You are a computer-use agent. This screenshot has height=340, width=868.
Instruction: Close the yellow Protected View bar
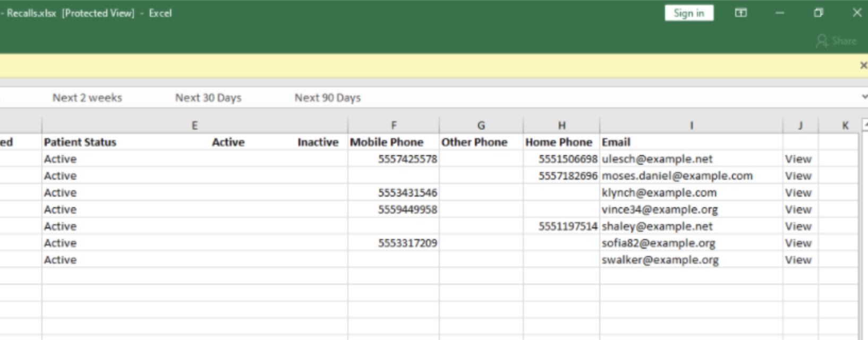click(x=863, y=65)
